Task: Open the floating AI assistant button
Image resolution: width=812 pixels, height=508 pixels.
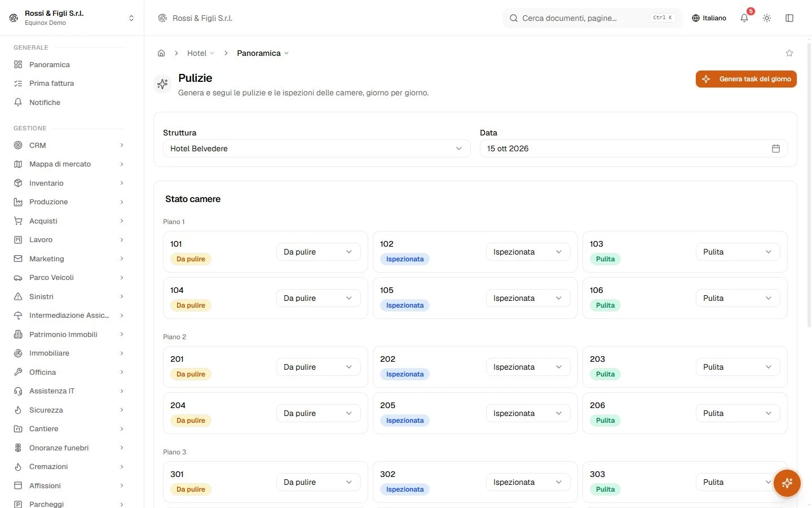Action: (787, 483)
